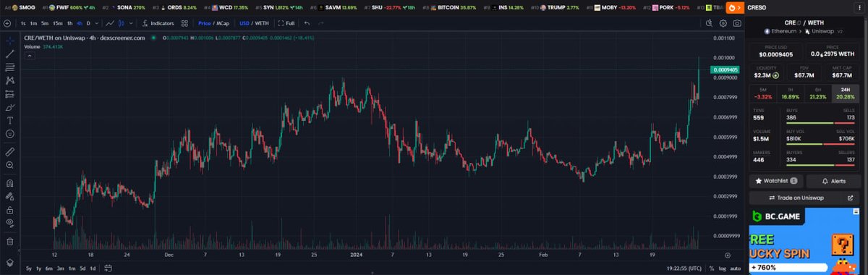This screenshot has width=868, height=275.
Task: Add pair to Watchlist
Action: [776, 181]
